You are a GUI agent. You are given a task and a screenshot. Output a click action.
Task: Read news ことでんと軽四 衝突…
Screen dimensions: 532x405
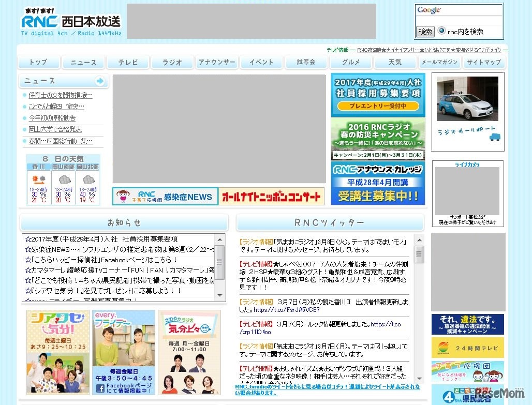tap(56, 107)
